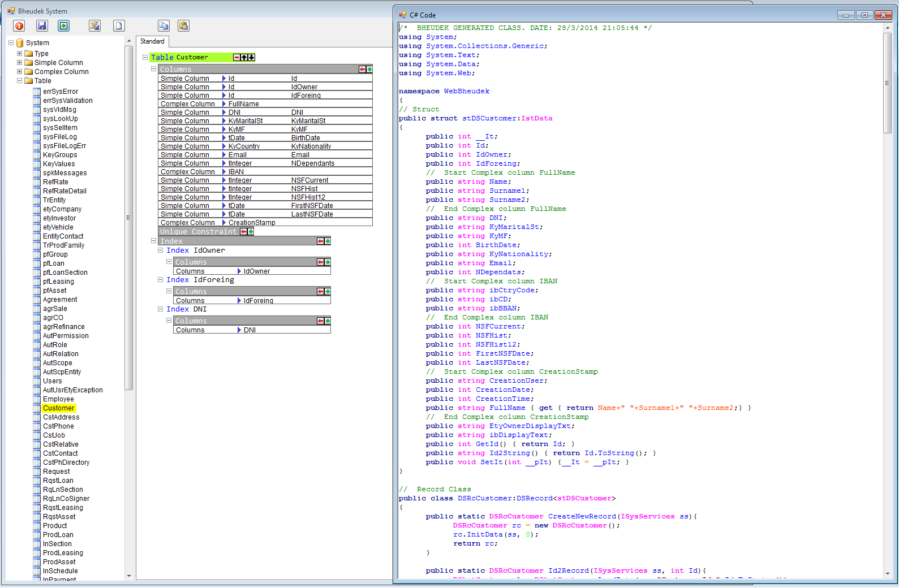899x588 pixels.
Task: Collapse the Index IdOwner section
Action: tap(161, 250)
